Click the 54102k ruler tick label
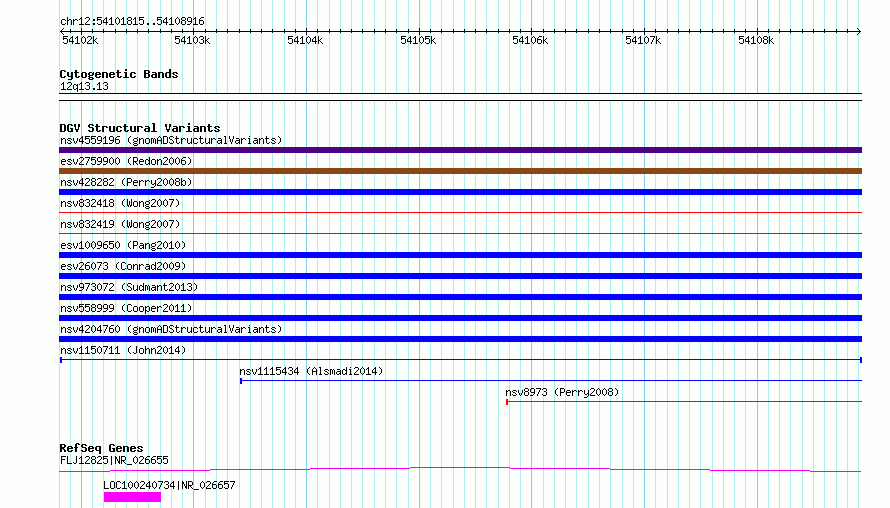Viewport: 890px width, 508px height. [80, 40]
